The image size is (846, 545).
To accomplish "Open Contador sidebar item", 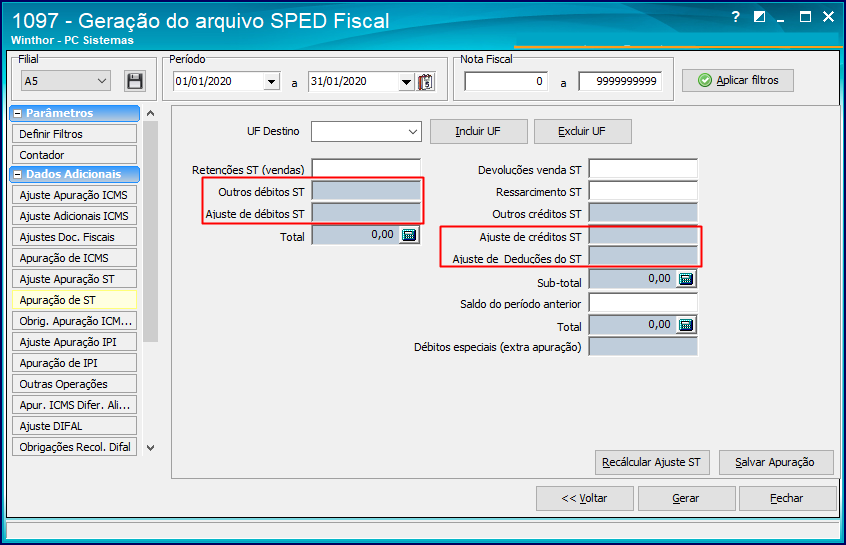I will click(x=74, y=155).
